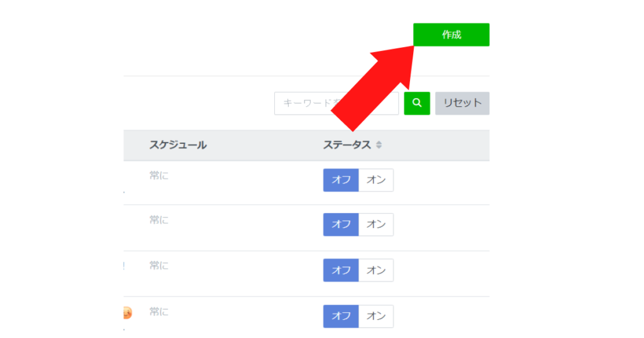Screen dimensions: 644x338
Task: Click the green magnifier search icon
Action: [417, 103]
